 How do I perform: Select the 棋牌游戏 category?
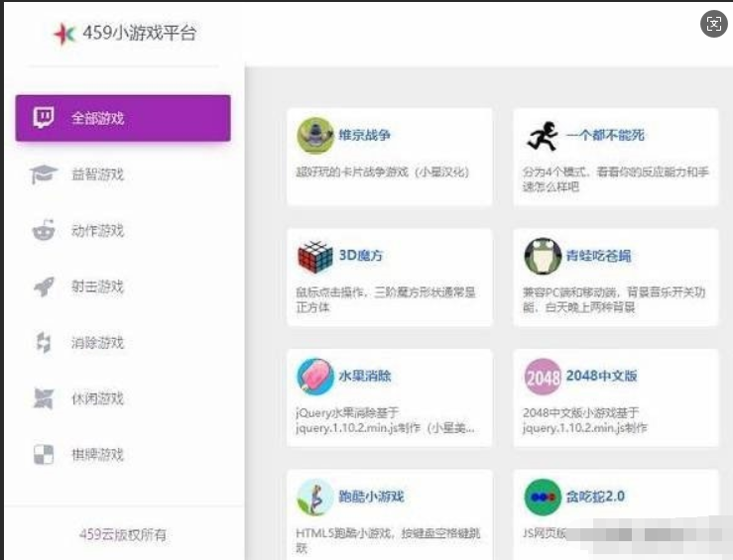tap(98, 455)
